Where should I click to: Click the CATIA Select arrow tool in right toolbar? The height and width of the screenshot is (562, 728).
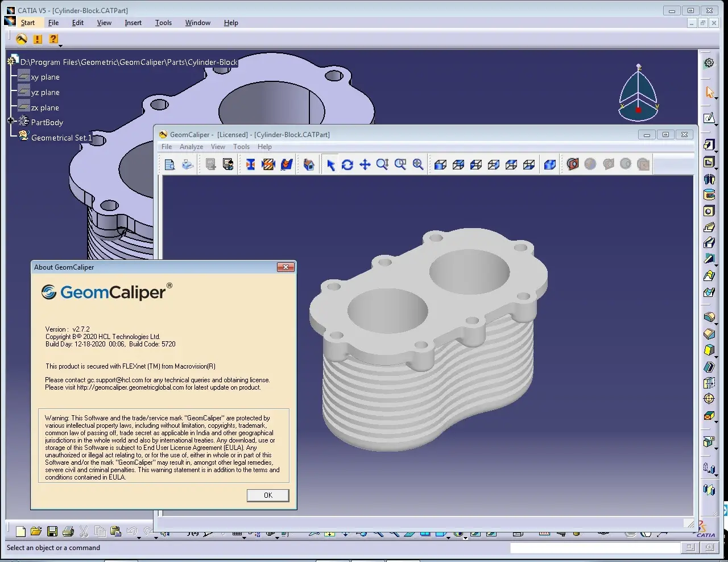pyautogui.click(x=709, y=92)
